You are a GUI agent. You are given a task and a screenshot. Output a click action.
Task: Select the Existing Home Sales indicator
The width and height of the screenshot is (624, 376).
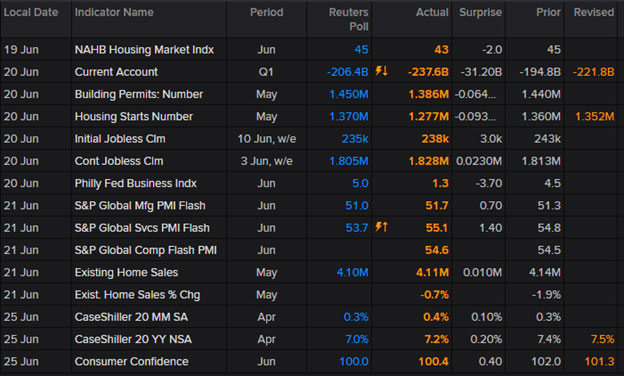(126, 273)
